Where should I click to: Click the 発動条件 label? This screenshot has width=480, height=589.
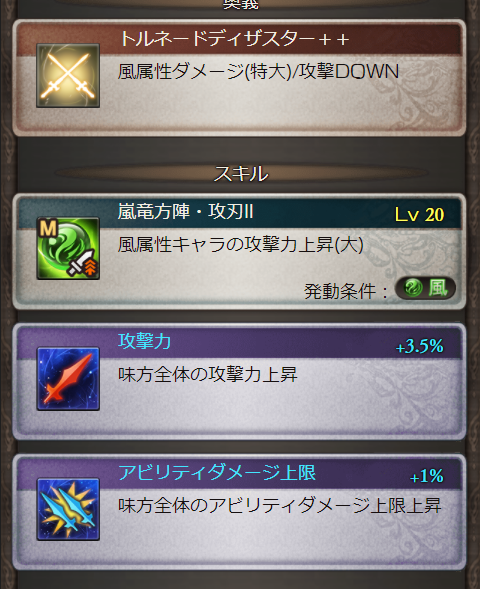coord(340,291)
